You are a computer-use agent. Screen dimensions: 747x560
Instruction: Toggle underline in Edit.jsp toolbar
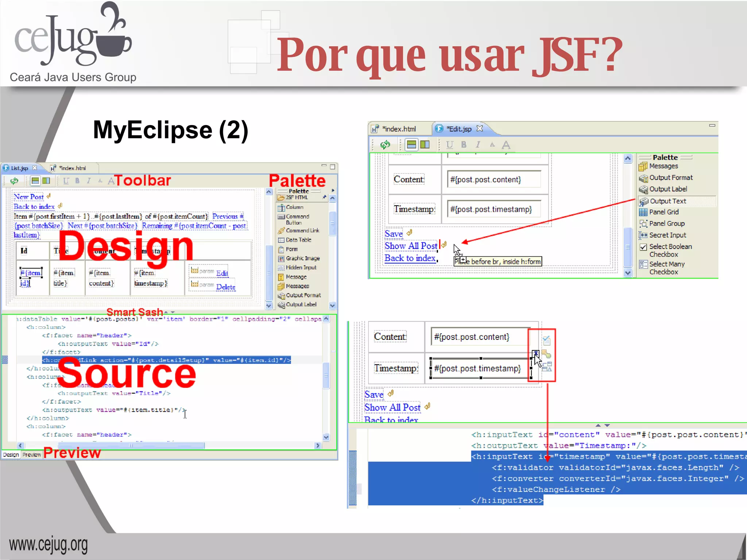450,145
